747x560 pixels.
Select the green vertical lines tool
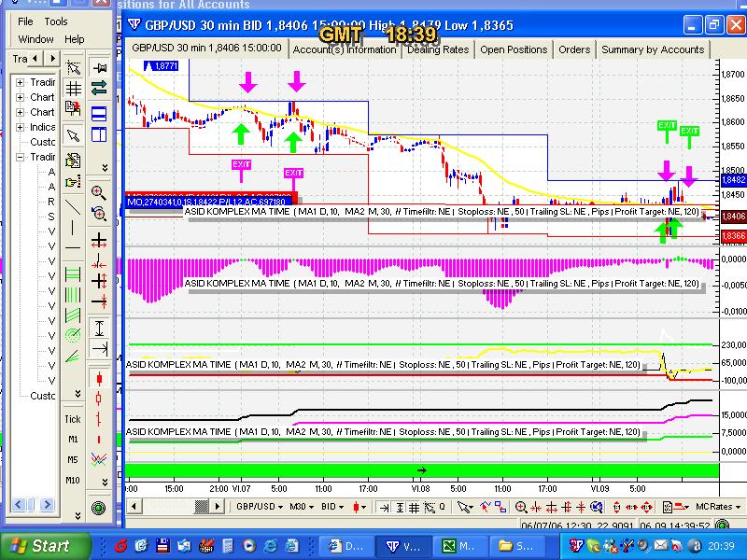(73, 295)
